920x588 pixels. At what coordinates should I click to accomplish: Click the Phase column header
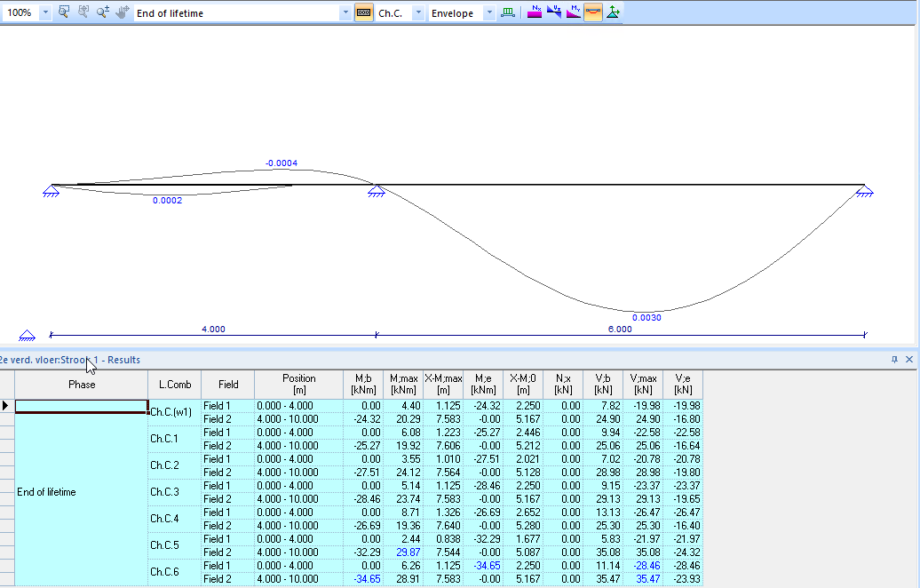point(82,385)
